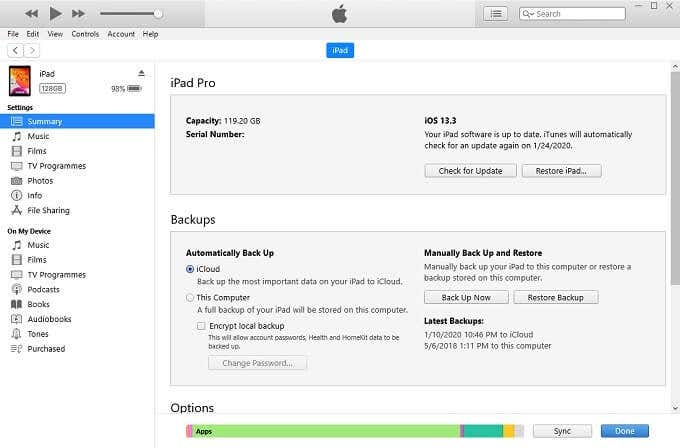Viewport: 680px width, 448px height.
Task: Click Restore iPad button
Action: [561, 171]
